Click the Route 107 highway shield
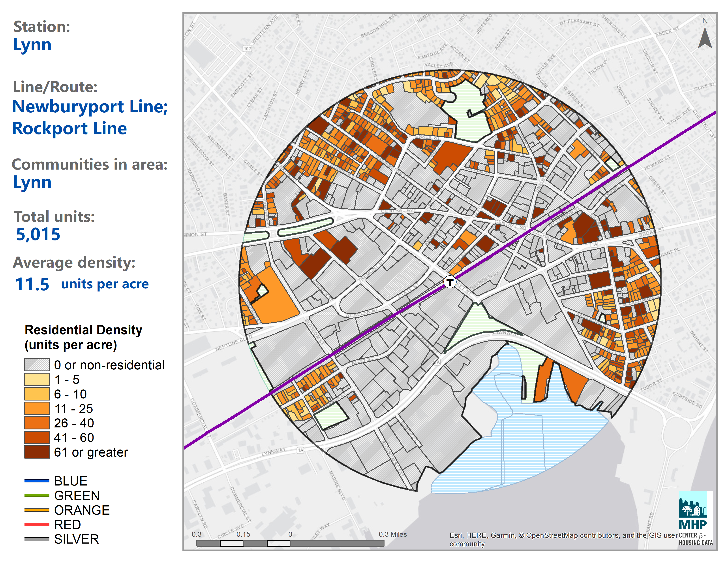Screen dimensions: 728x563 pos(247,49)
